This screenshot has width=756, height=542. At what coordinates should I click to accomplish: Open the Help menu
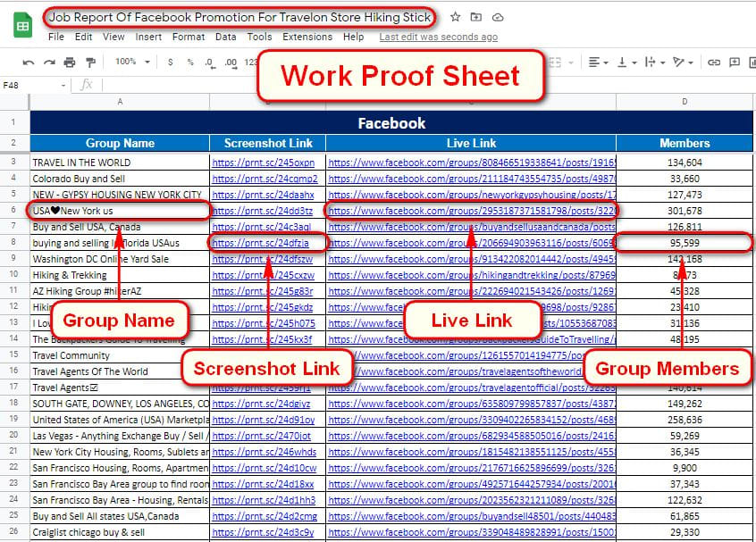[x=353, y=37]
